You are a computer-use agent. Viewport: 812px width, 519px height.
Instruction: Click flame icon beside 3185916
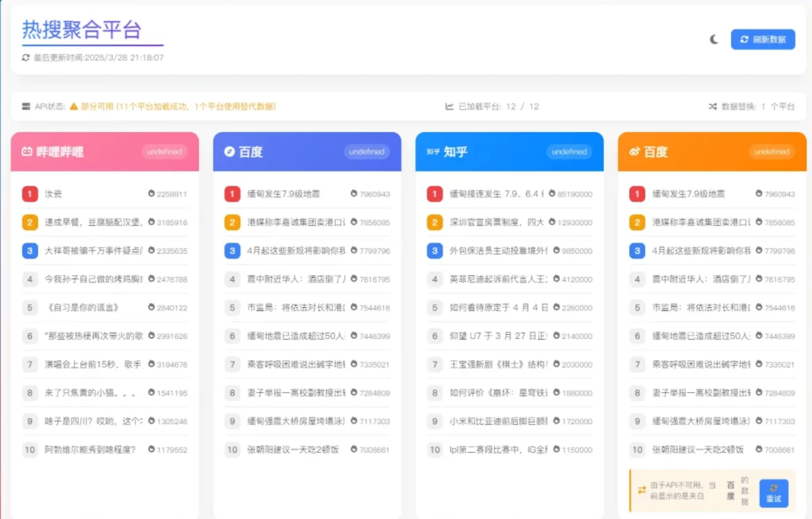(151, 222)
